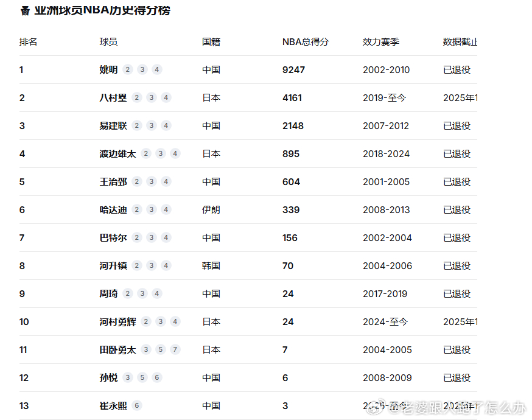
Task: Click the 国籍 column header
Action: click(211, 42)
